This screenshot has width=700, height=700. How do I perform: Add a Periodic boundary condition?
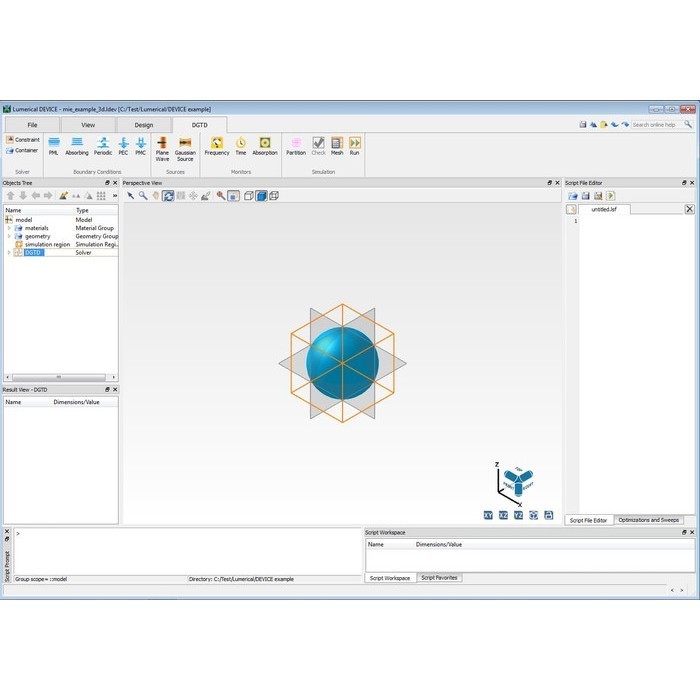(x=103, y=146)
